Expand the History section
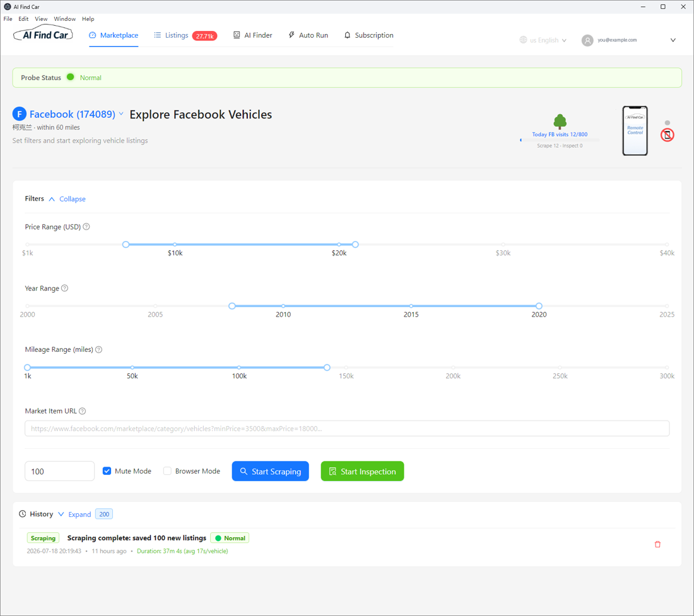 [75, 514]
